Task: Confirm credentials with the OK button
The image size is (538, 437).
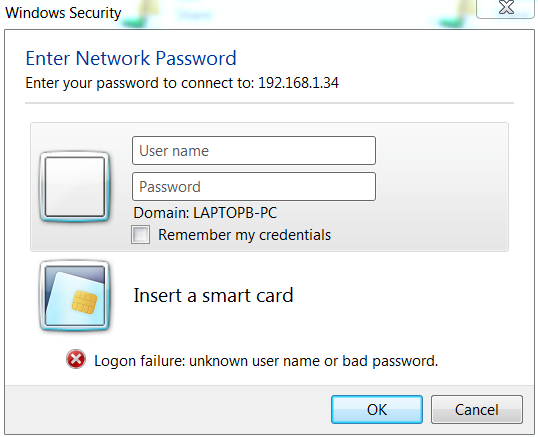Action: pos(377,410)
